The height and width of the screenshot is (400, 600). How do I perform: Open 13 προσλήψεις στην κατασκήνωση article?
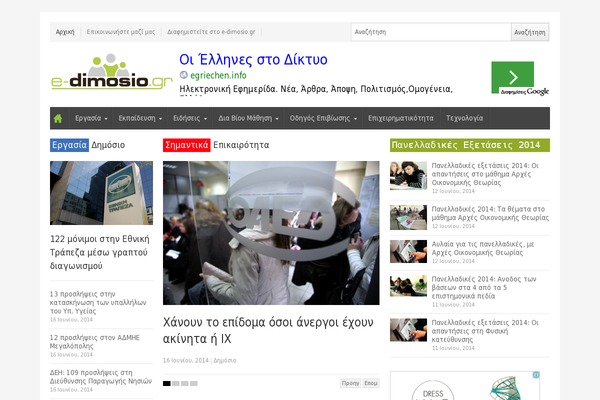click(98, 302)
